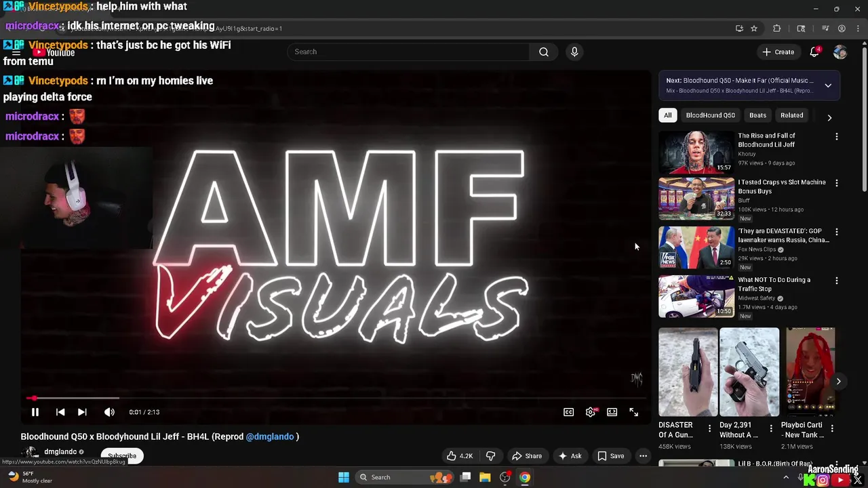Open the DISASTER Of A Gun short
Screen dimensions: 868x488
(688, 372)
